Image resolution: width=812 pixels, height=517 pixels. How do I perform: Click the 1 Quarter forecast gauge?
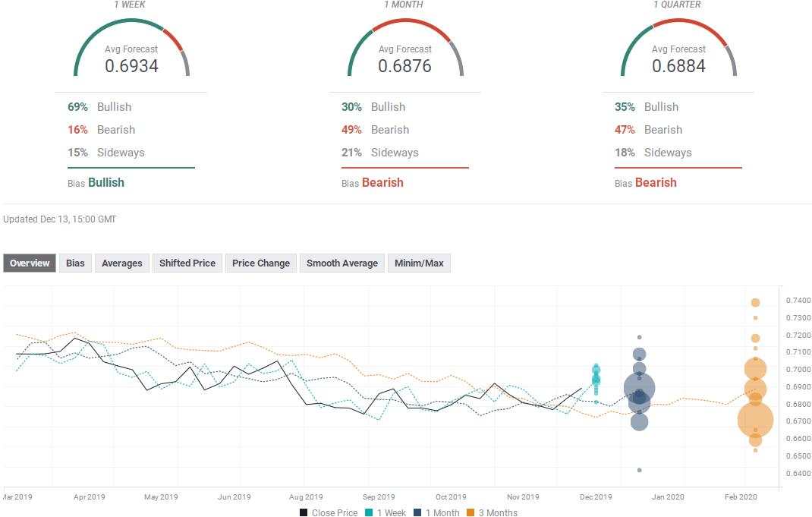pyautogui.click(x=679, y=48)
